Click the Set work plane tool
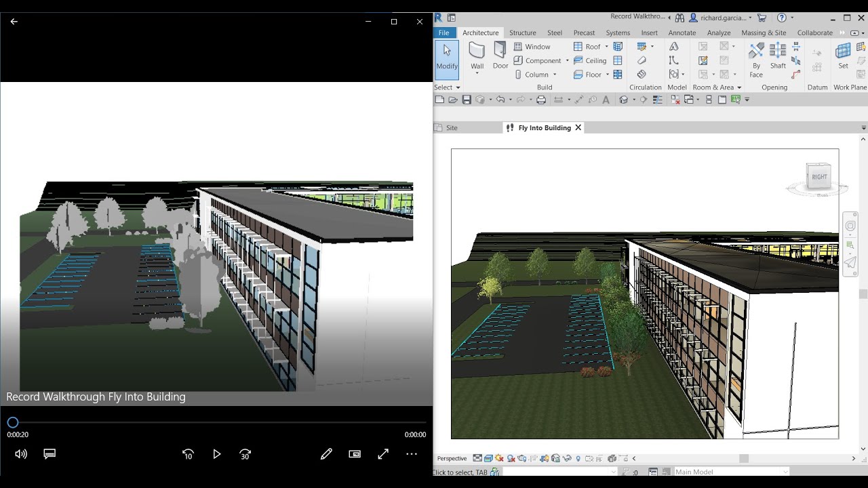The image size is (868, 488). click(843, 56)
